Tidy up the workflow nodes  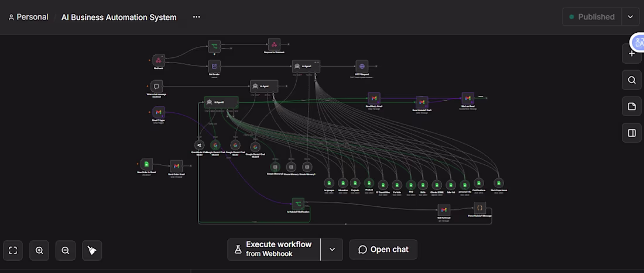[x=92, y=250]
